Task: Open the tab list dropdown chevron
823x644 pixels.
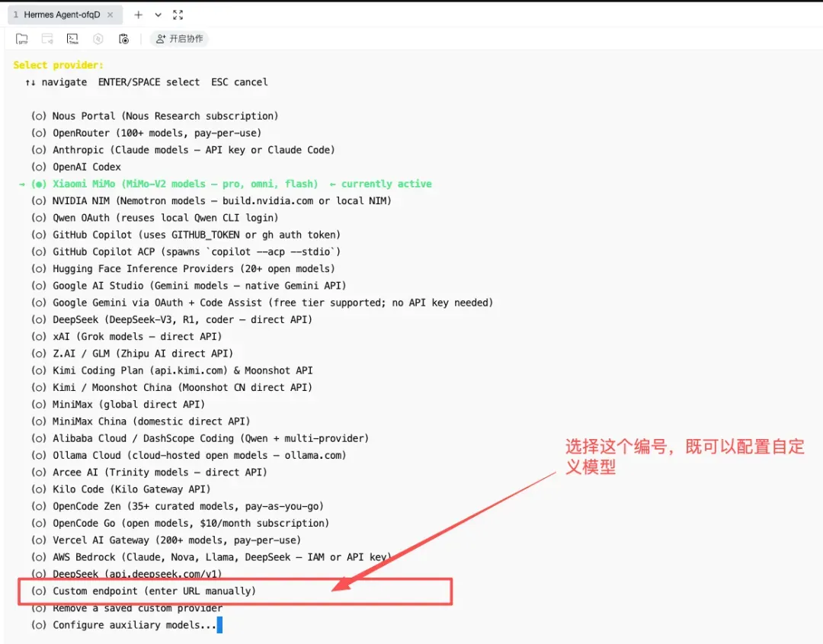Action: [x=158, y=14]
